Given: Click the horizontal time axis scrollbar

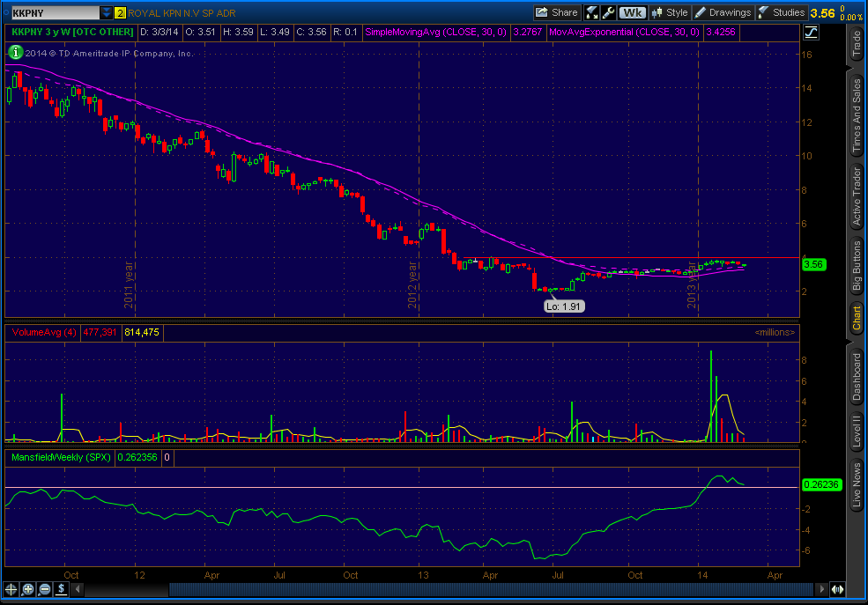Looking at the screenshot, I should 441,589.
